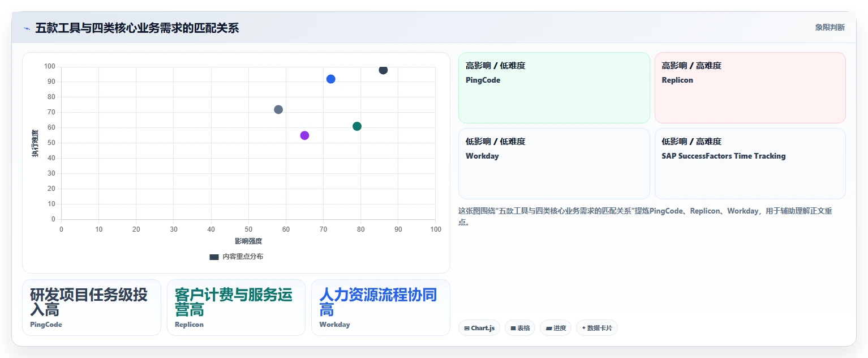Image resolution: width=868 pixels, height=358 pixels.
Task: Open the 高影响 / 低难度 quadrant card
Action: pyautogui.click(x=554, y=88)
